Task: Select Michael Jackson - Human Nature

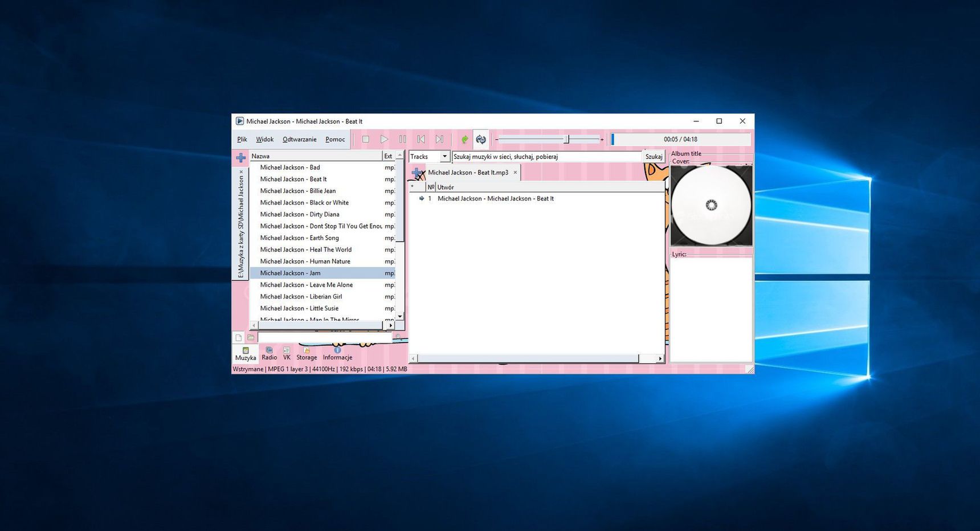Action: [x=322, y=262]
